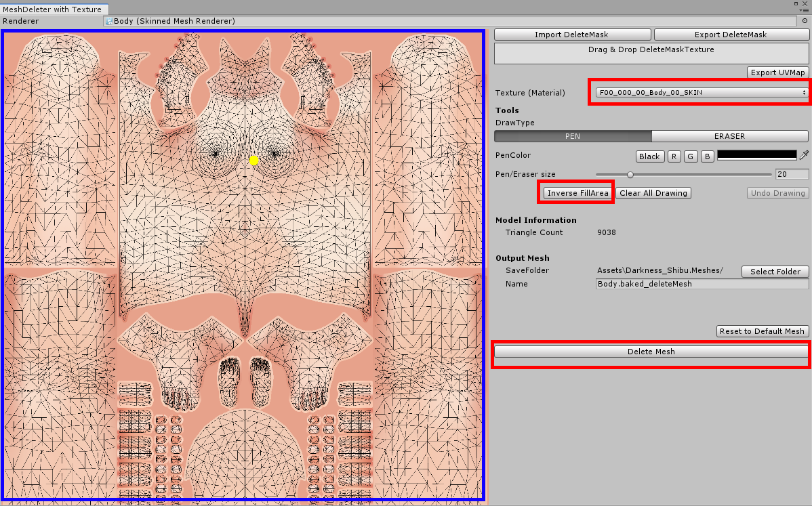Edit the Pen/Eraser size value field
Viewport: 812px width, 506px height.
tap(792, 174)
